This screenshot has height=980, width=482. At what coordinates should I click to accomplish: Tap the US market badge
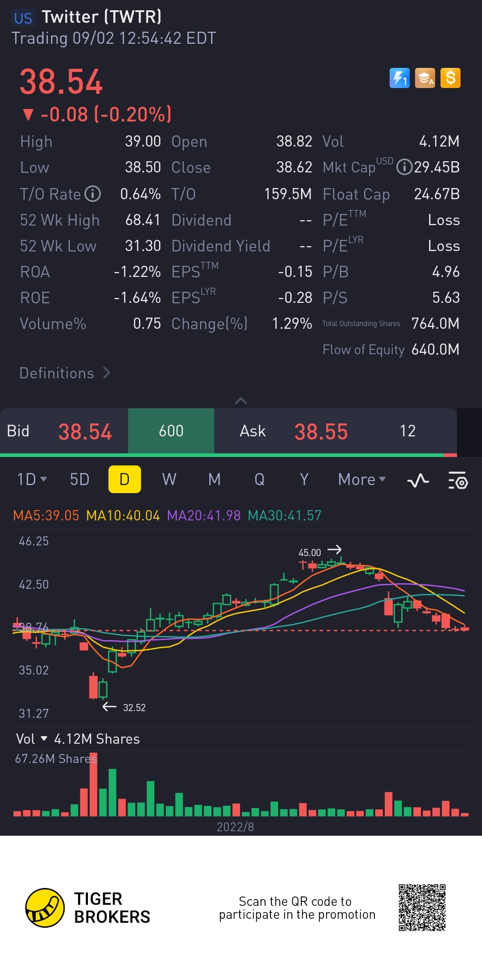(x=23, y=18)
